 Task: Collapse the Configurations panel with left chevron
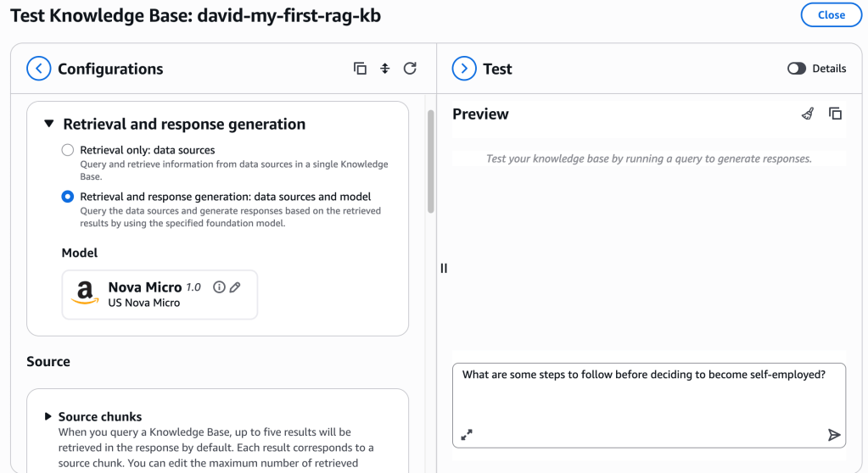coord(39,69)
